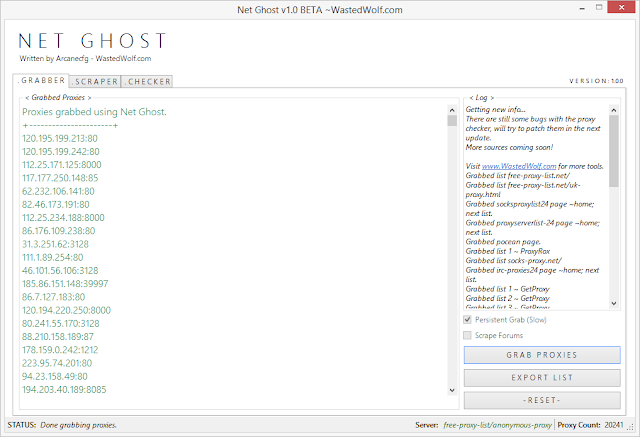Select proxy 94.23.158.49:80
Viewport: 640px width, 437px height.
click(x=55, y=376)
